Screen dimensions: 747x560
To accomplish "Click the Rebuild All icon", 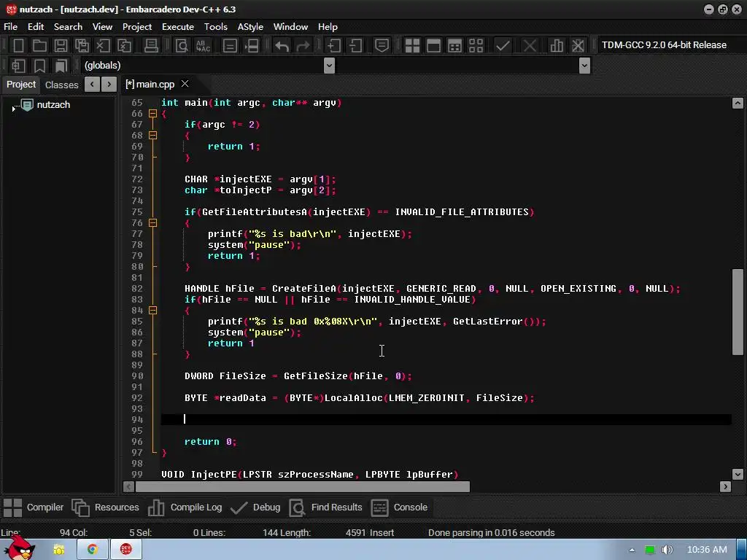I will 476,46.
